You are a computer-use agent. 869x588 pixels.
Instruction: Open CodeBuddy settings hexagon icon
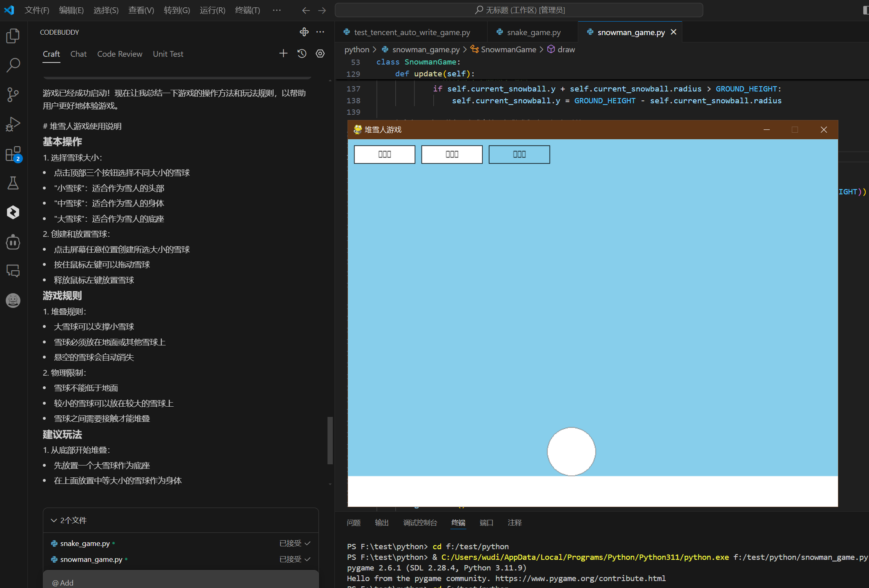tap(320, 53)
